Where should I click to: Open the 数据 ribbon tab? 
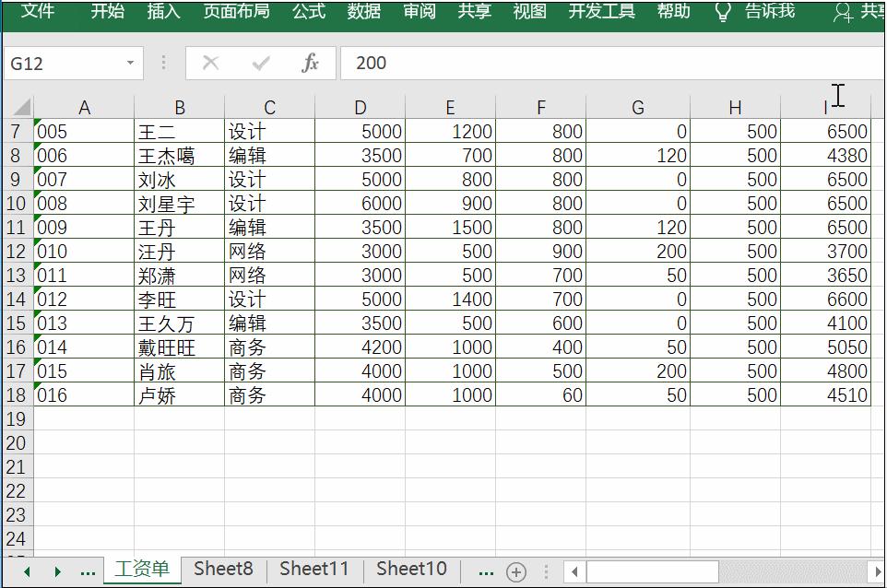[x=363, y=13]
